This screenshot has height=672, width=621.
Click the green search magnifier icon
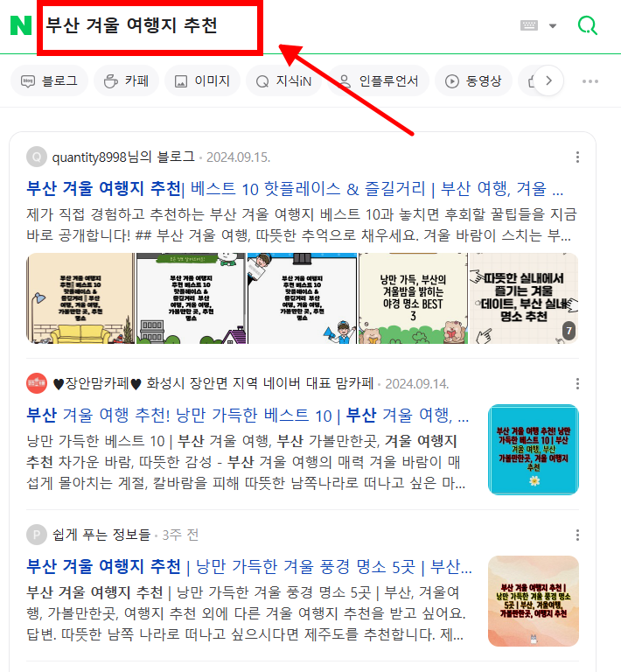point(587,25)
